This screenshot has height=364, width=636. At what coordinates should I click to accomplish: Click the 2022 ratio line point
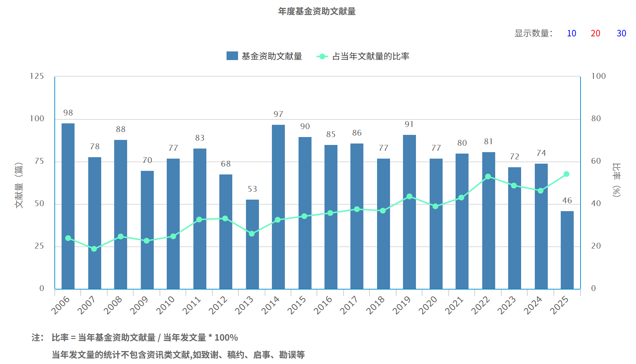[488, 177]
